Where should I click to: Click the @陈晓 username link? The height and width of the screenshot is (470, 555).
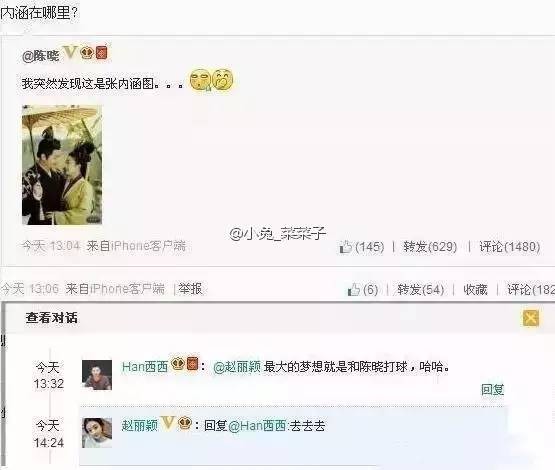coord(40,56)
